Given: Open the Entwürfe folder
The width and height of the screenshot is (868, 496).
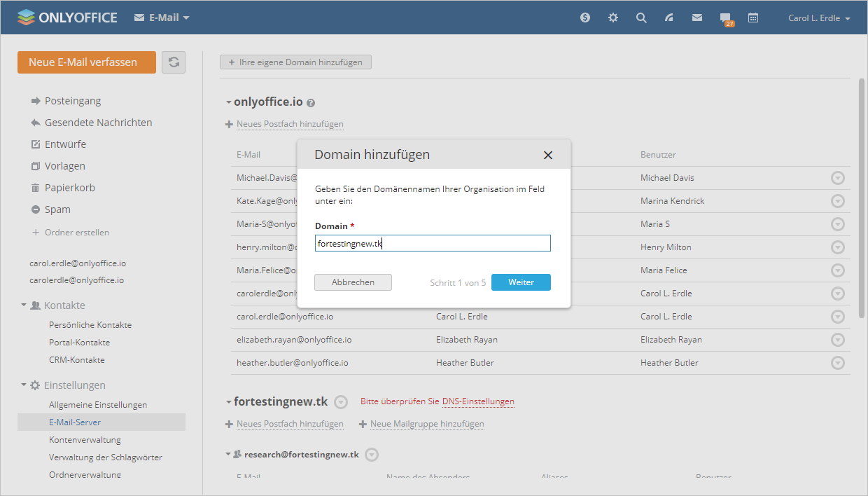Looking at the screenshot, I should [65, 144].
